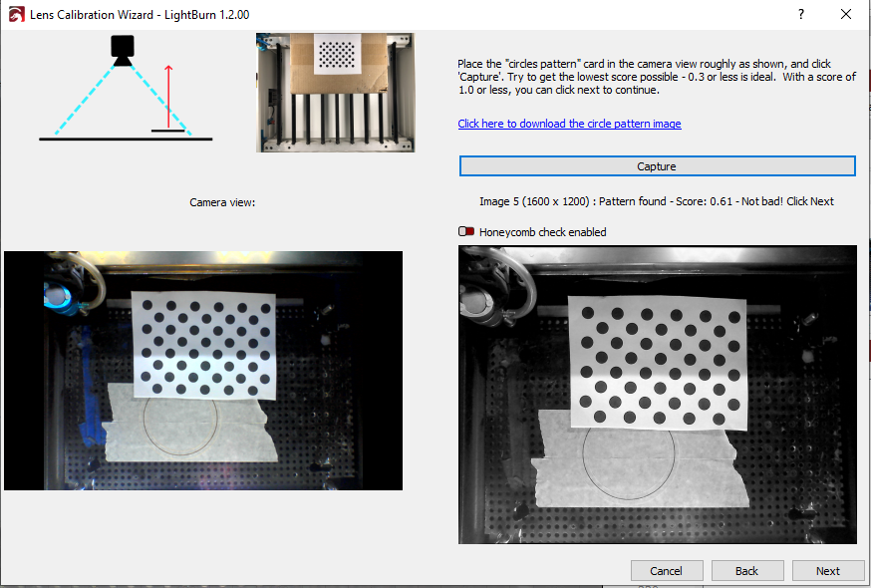Screen dimensions: 871x588
Task: Click the help question mark icon
Action: pos(801,14)
